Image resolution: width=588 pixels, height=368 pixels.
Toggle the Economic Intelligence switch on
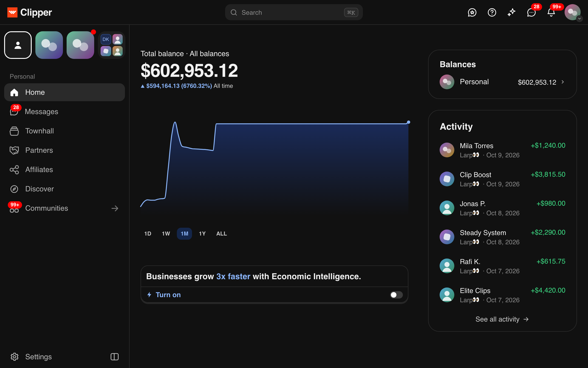coord(396,295)
